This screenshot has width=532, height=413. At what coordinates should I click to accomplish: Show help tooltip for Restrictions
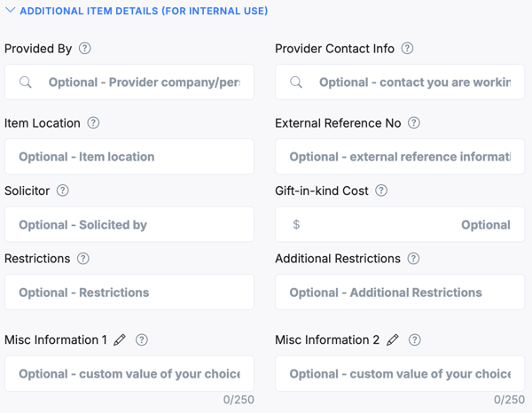tap(83, 259)
